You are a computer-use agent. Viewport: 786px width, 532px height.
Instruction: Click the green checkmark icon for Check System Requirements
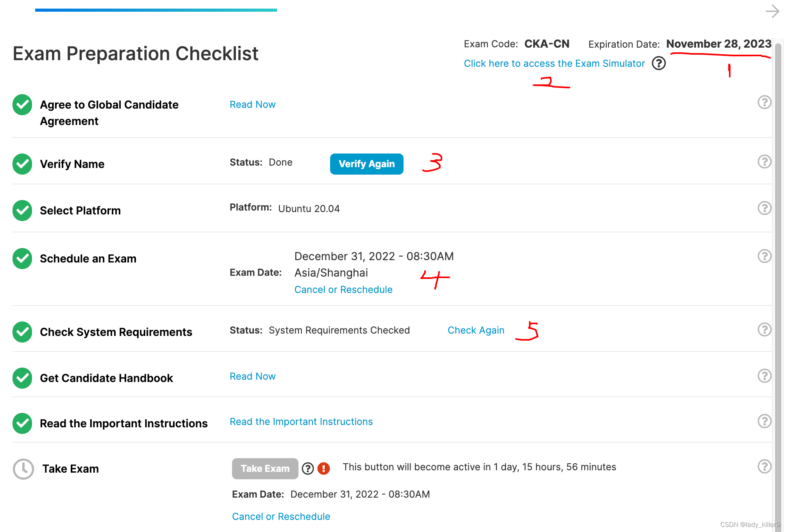[23, 331]
